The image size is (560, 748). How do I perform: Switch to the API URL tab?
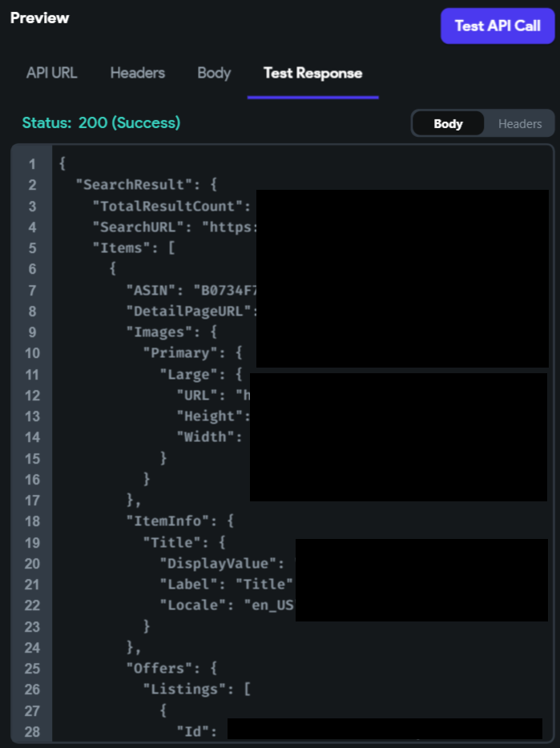point(51,73)
